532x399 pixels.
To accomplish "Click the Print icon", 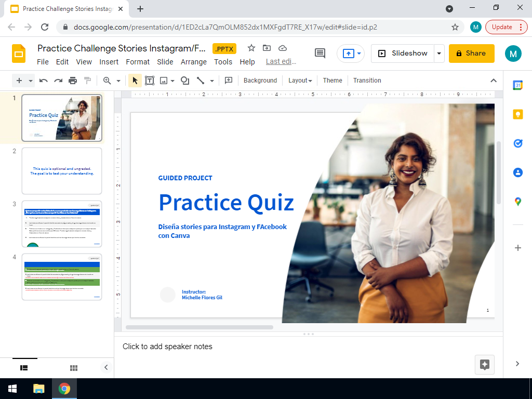I will point(73,81).
